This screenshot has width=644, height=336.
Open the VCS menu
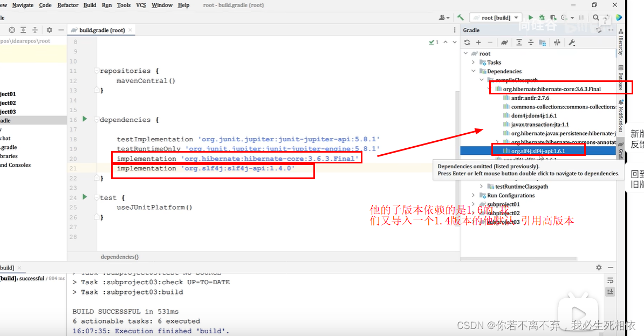pyautogui.click(x=141, y=5)
